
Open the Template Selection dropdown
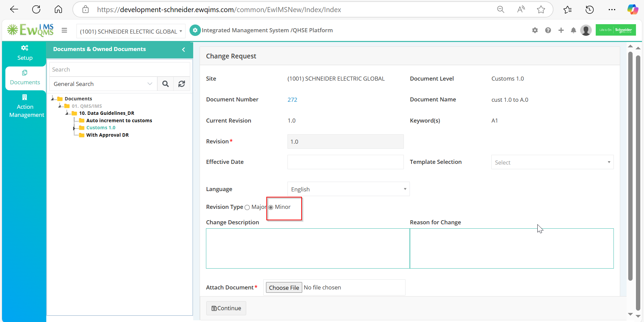pyautogui.click(x=552, y=162)
